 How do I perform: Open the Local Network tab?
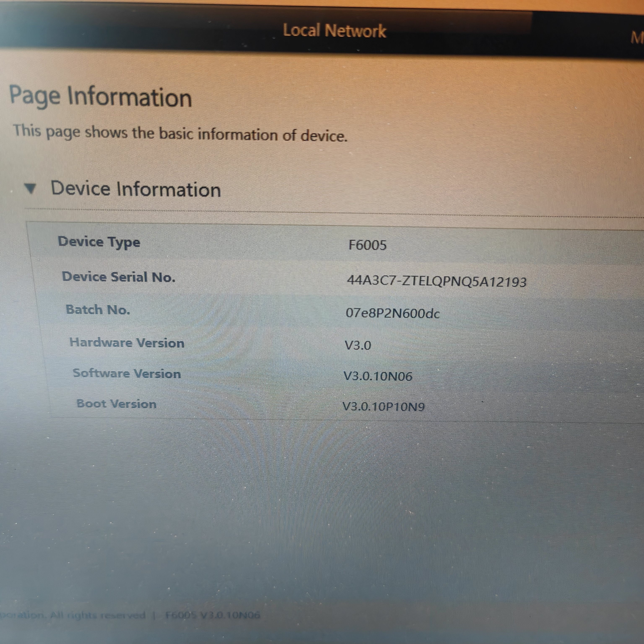pos(334,31)
